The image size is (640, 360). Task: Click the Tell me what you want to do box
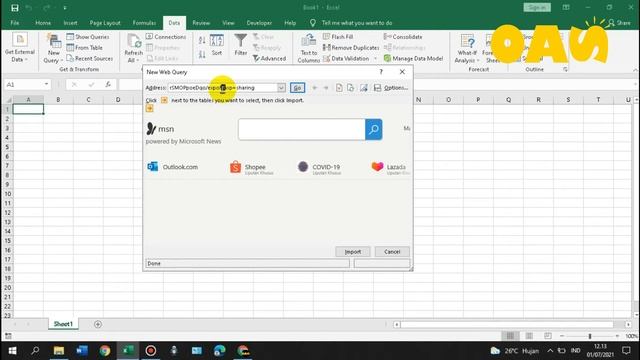351,23
